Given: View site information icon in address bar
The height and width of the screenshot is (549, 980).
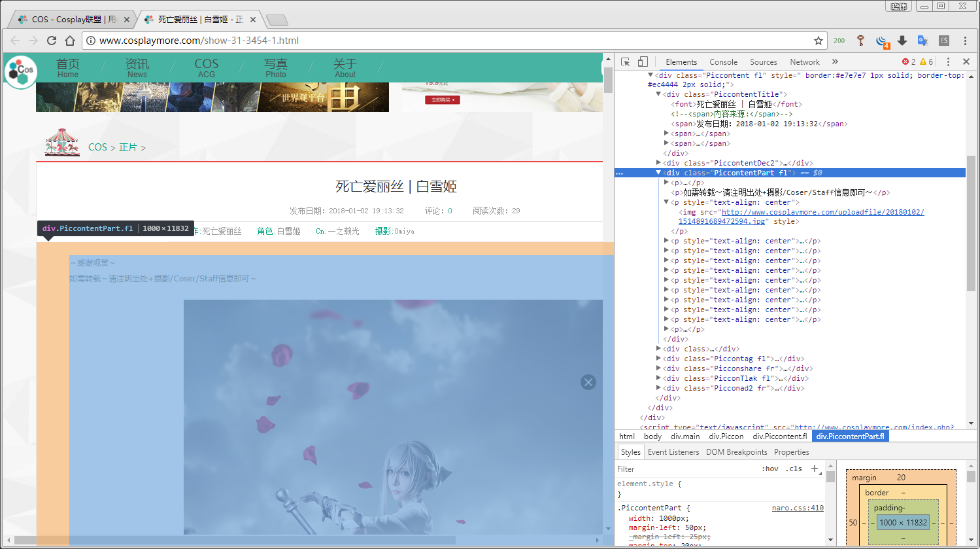Looking at the screenshot, I should (x=91, y=41).
